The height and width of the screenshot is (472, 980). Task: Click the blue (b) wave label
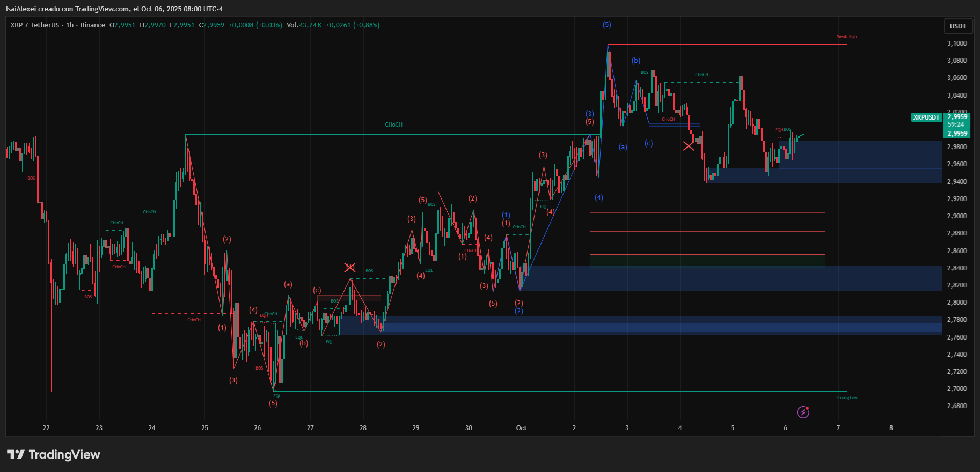tap(636, 61)
